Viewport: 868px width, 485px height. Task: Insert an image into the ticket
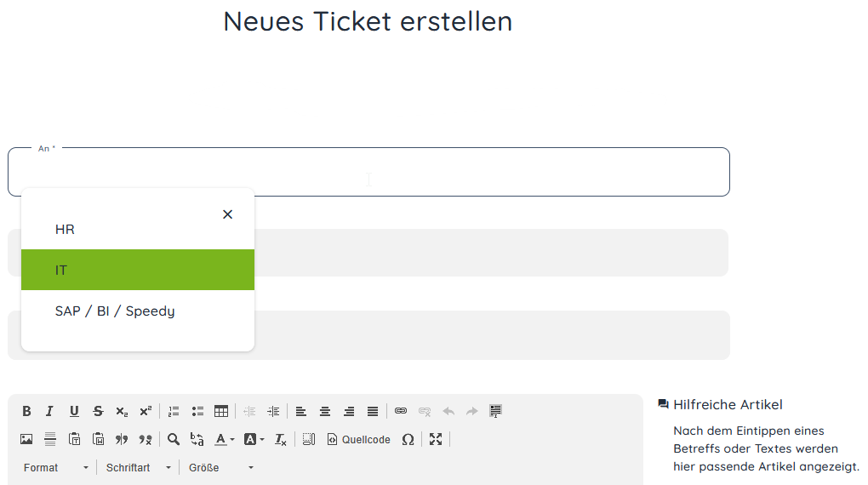click(x=26, y=439)
